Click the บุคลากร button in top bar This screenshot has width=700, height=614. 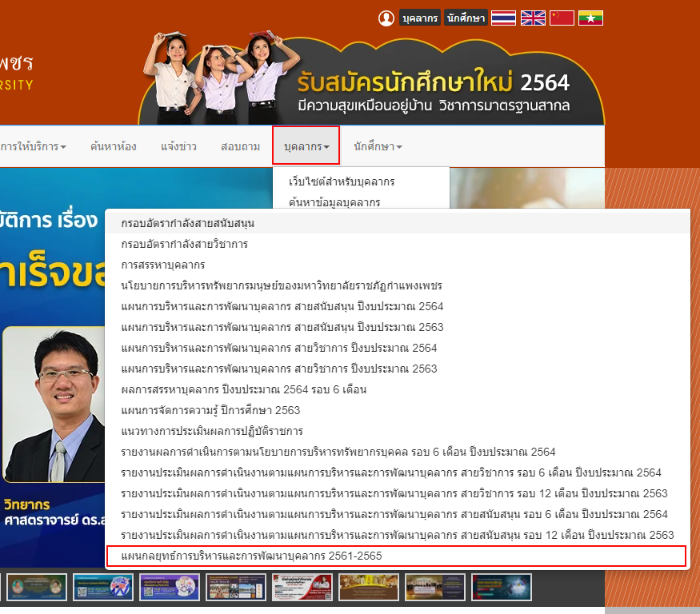[x=420, y=18]
